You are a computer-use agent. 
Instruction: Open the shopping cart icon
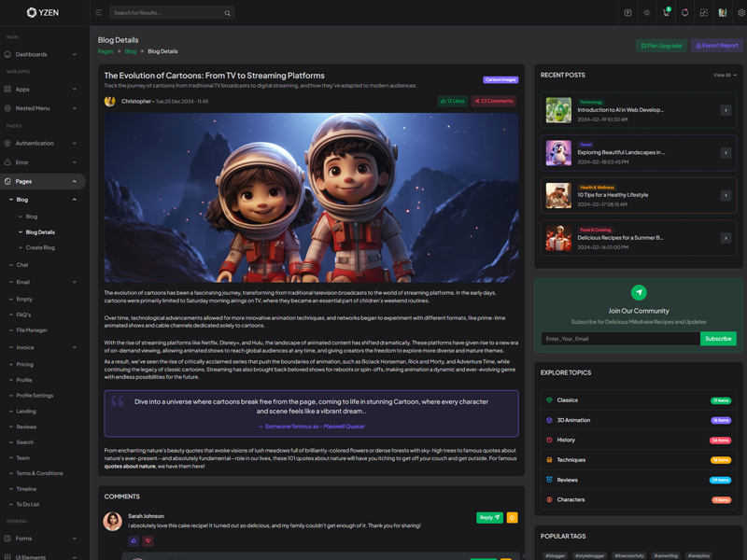tap(667, 13)
